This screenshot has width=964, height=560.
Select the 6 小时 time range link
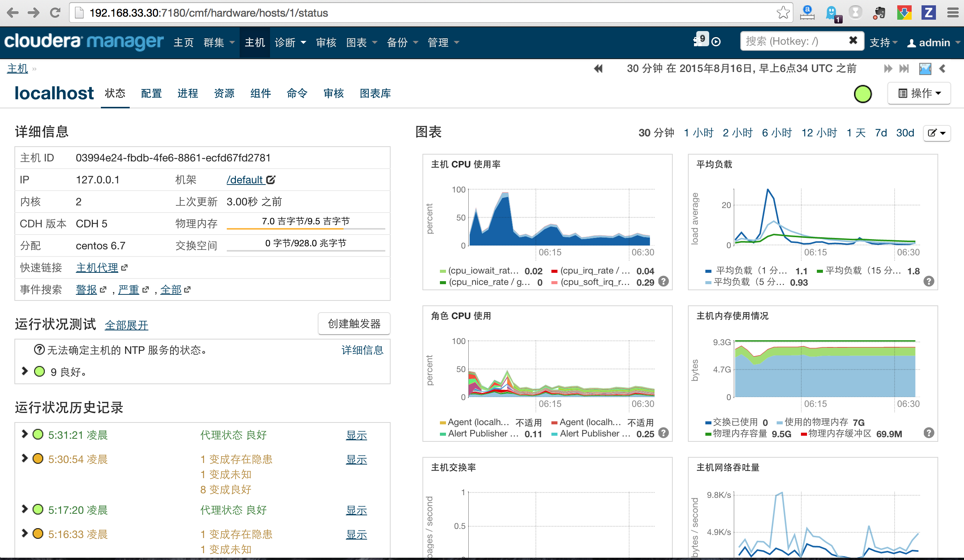pos(777,133)
